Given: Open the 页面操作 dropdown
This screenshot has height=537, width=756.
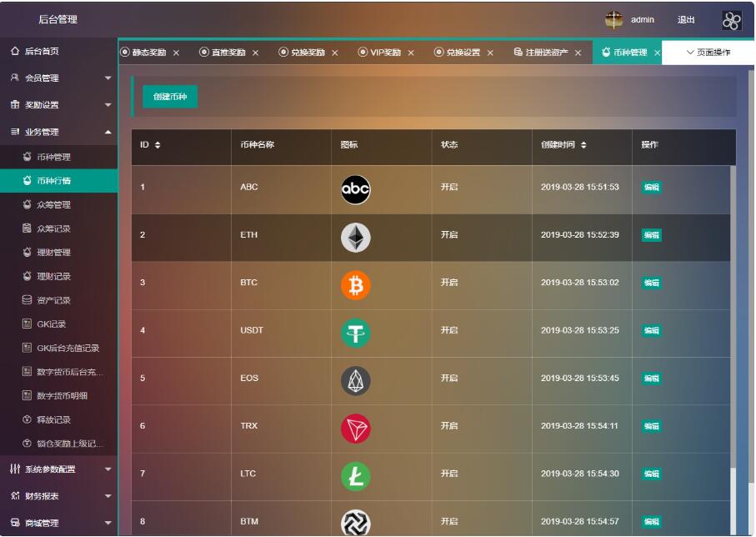Looking at the screenshot, I should coord(708,52).
